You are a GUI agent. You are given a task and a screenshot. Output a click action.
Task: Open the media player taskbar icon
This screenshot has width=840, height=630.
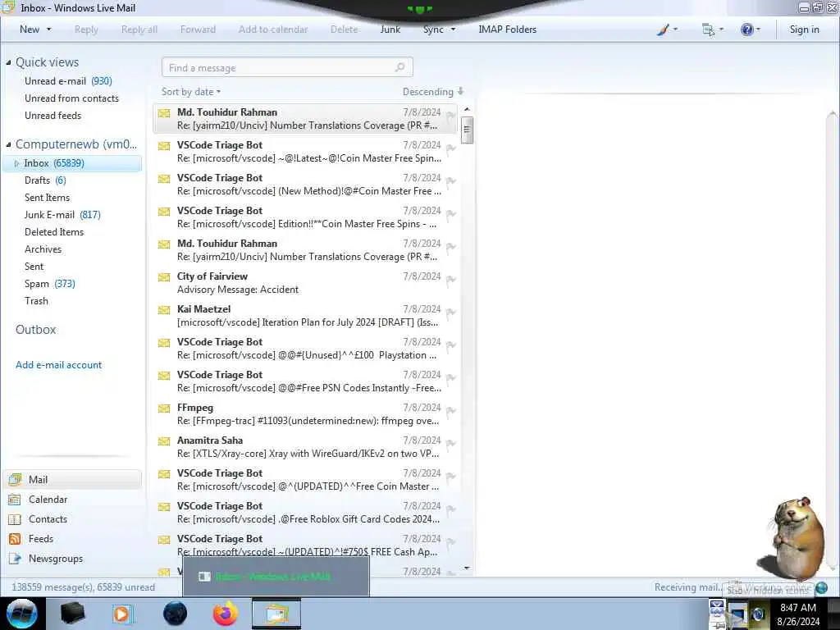coord(121,614)
